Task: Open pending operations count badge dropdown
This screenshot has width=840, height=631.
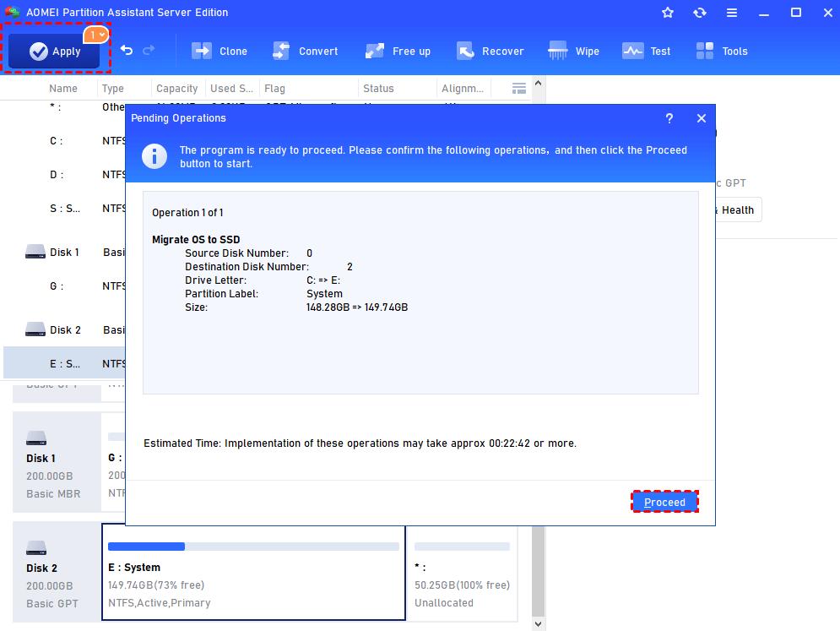Action: click(x=96, y=35)
